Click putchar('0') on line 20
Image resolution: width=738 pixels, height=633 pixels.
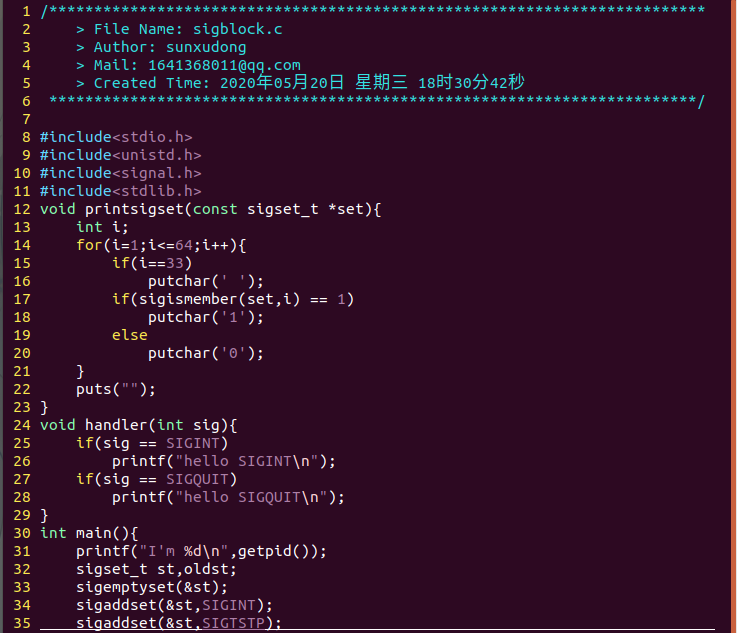(206, 353)
